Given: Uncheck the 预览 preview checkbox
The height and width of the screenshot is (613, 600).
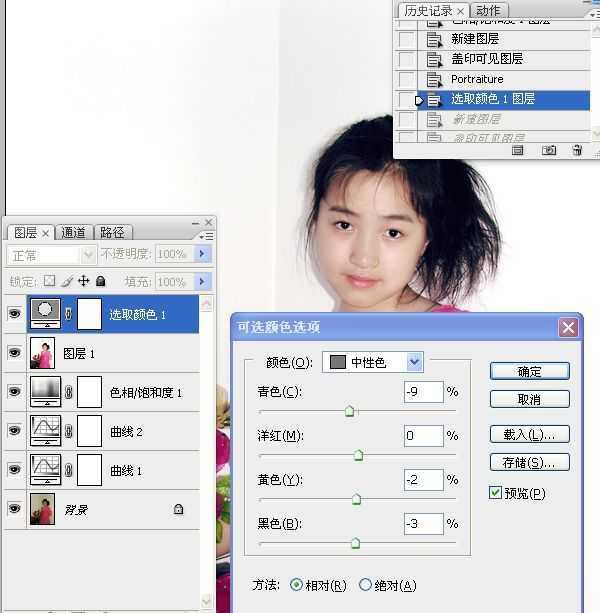Looking at the screenshot, I should (496, 493).
